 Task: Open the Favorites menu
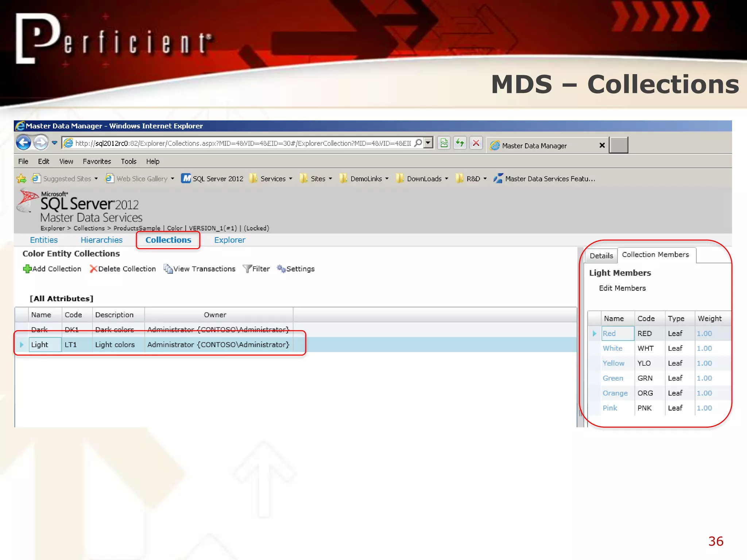(x=97, y=162)
